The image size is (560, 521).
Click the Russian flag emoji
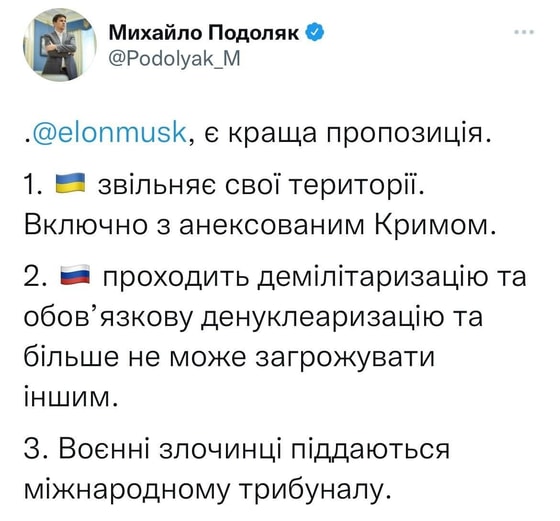(75, 275)
